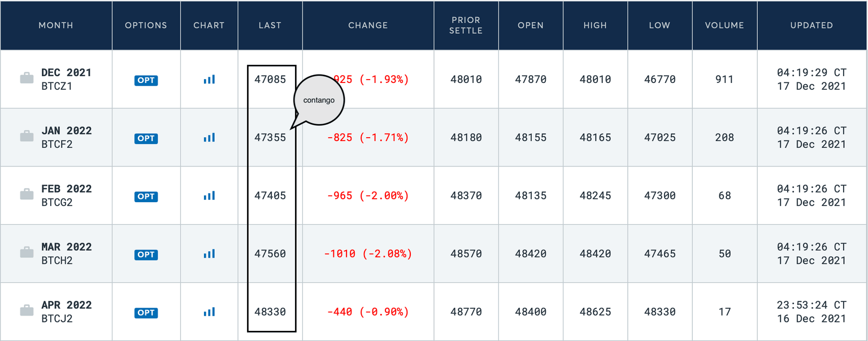This screenshot has width=868, height=341.
Task: Open the chart icon for DEC 2021
Action: point(209,80)
